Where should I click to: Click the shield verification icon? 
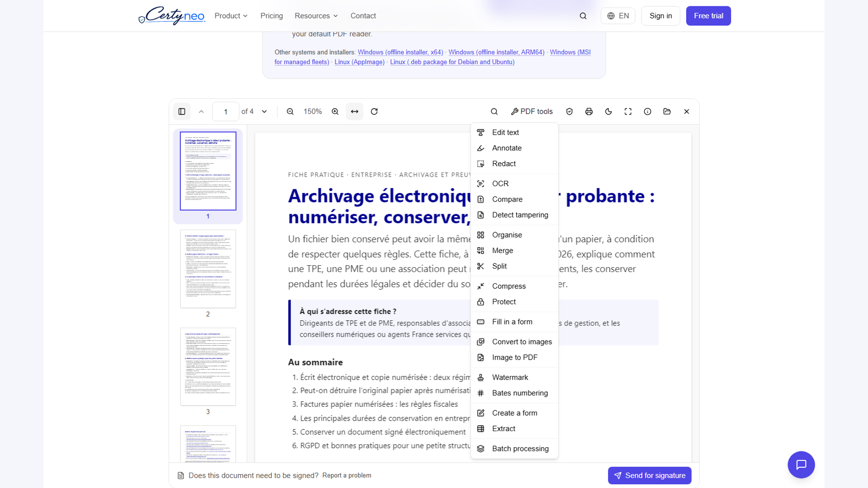tap(570, 112)
